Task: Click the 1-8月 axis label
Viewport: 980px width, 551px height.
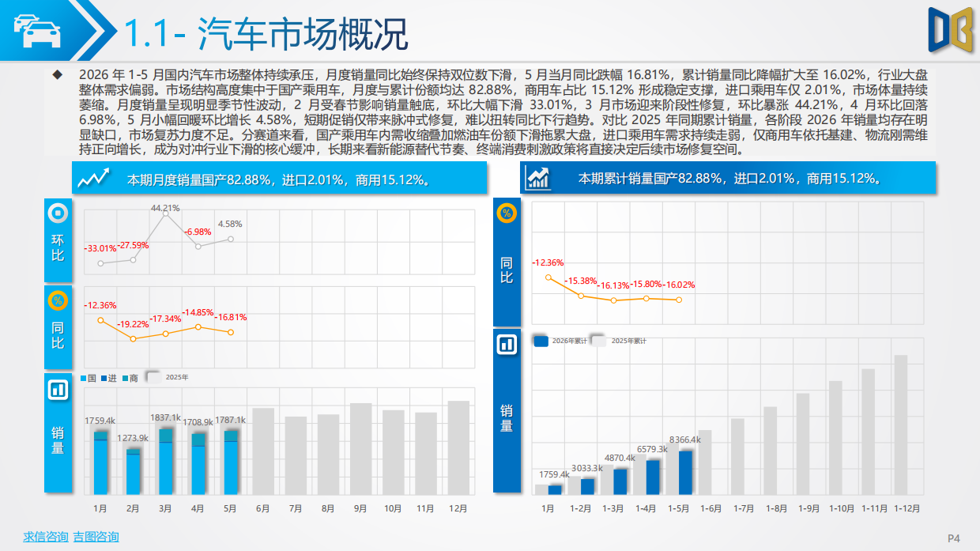Action: (776, 508)
